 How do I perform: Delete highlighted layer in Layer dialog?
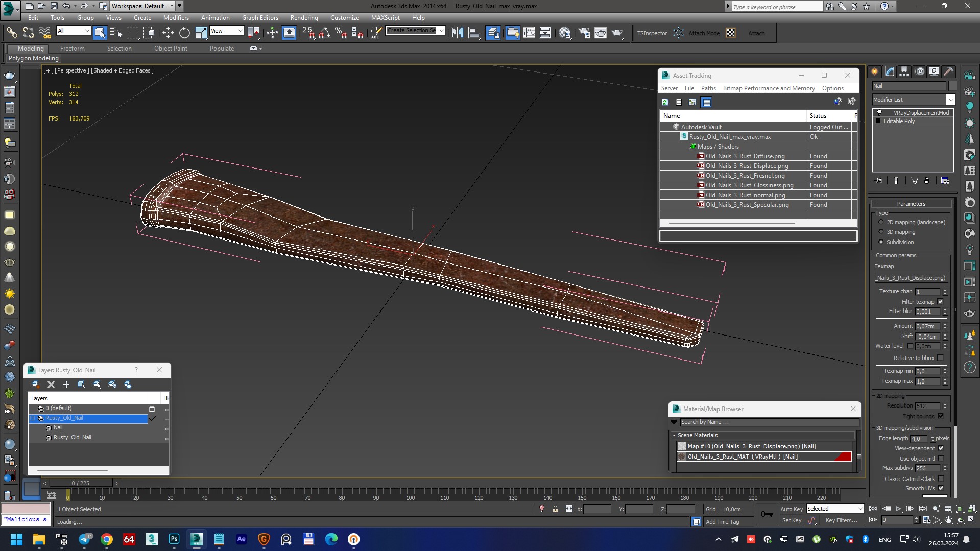point(51,385)
